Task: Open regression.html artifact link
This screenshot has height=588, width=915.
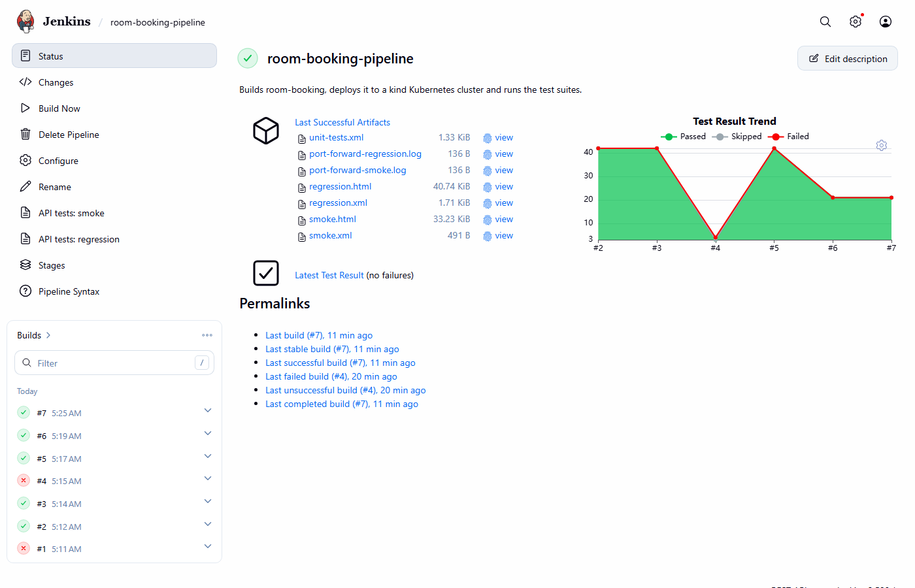Action: [340, 186]
